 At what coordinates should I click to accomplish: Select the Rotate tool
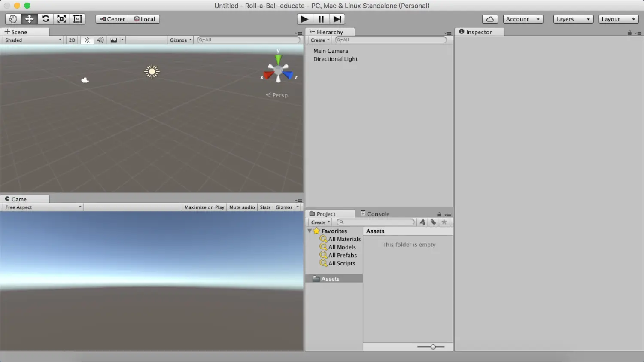click(x=46, y=19)
